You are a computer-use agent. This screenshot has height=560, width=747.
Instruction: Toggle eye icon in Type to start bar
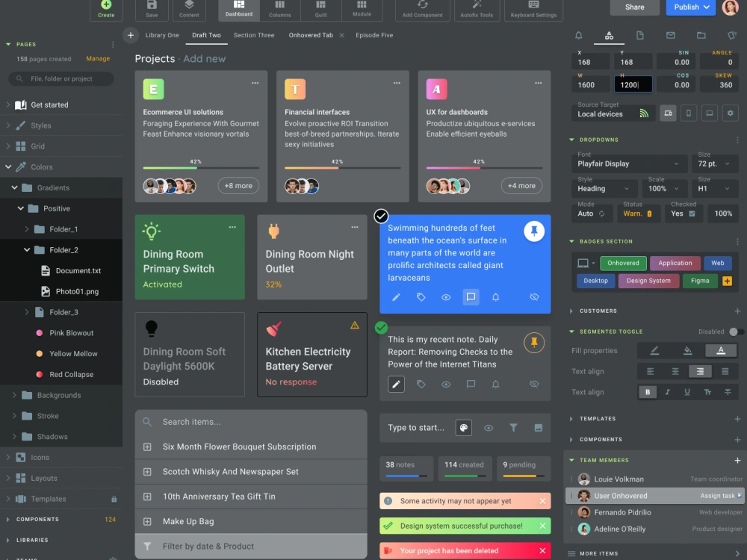coord(489,428)
